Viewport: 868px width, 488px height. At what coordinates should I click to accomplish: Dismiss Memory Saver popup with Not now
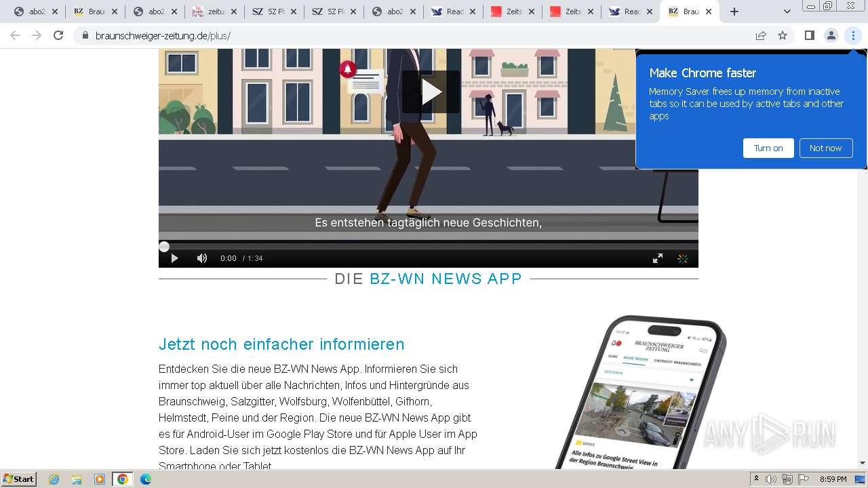tap(825, 148)
